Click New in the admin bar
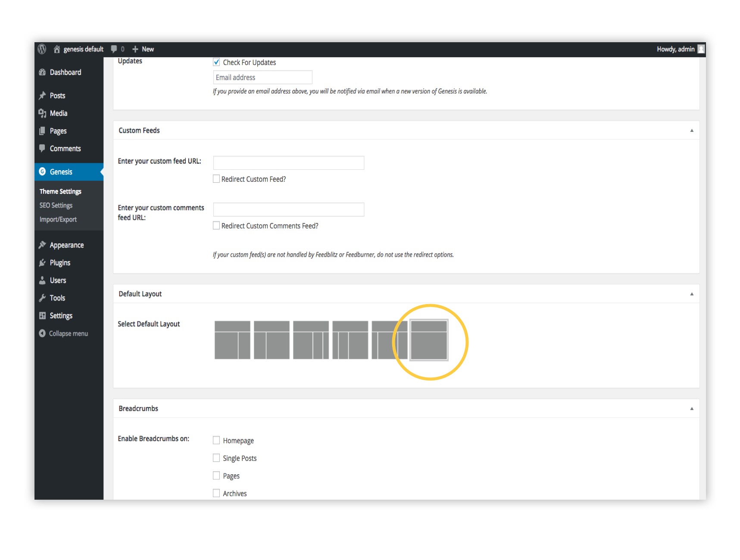Screen dimensions: 740x560 [148, 49]
